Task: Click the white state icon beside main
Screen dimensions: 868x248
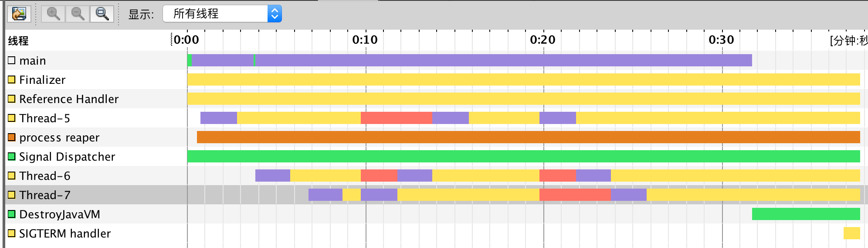Action: (12, 61)
